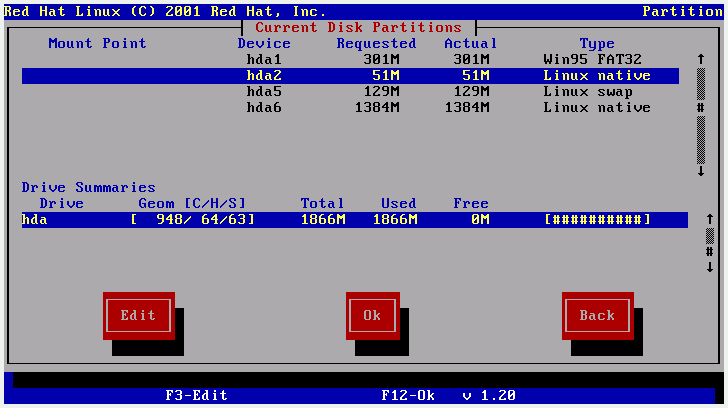Click the Edit button
Screen dimensions: 728x408
tap(139, 316)
